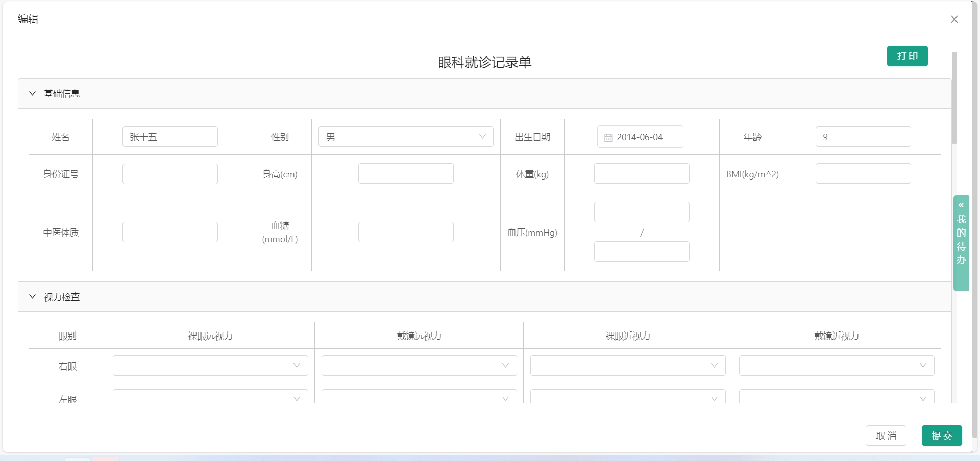The image size is (980, 461).
Task: Click the 提交 submit button
Action: [942, 436]
